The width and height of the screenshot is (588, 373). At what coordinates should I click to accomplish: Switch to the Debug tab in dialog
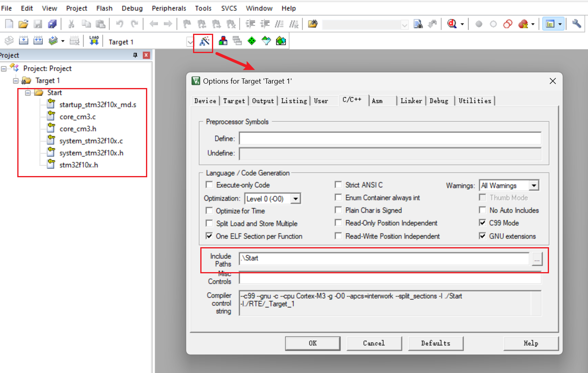pos(439,101)
